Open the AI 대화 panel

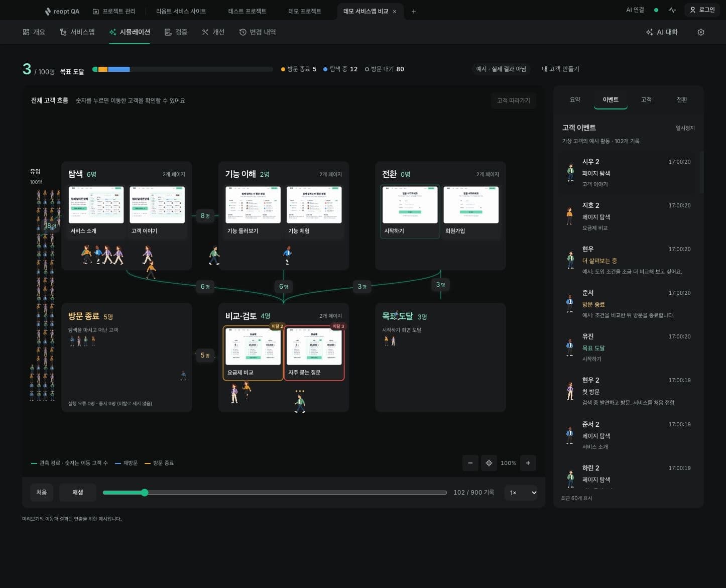662,32
